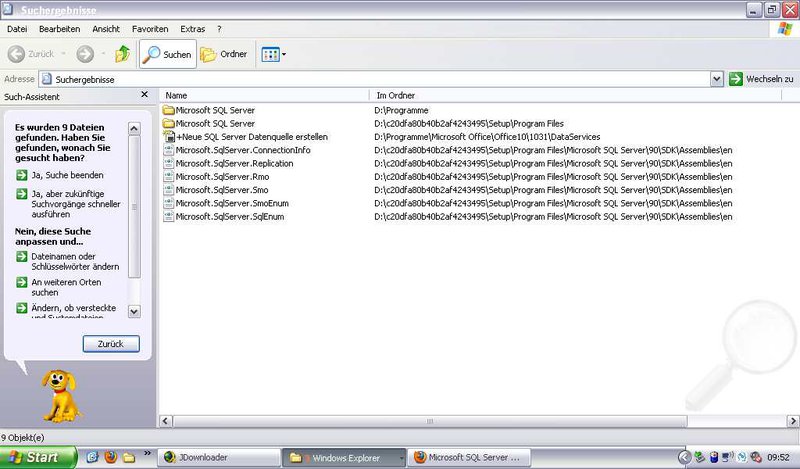Toggle the Suchen search pane button

pos(167,54)
